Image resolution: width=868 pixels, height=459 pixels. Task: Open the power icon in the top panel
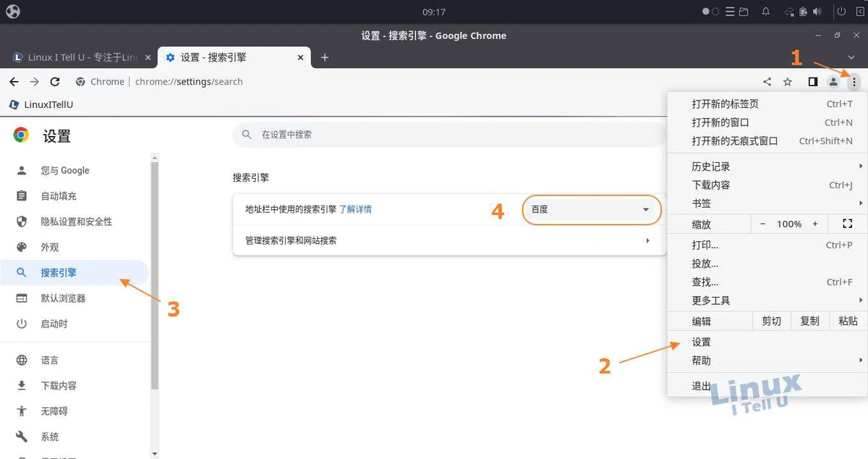[x=841, y=12]
